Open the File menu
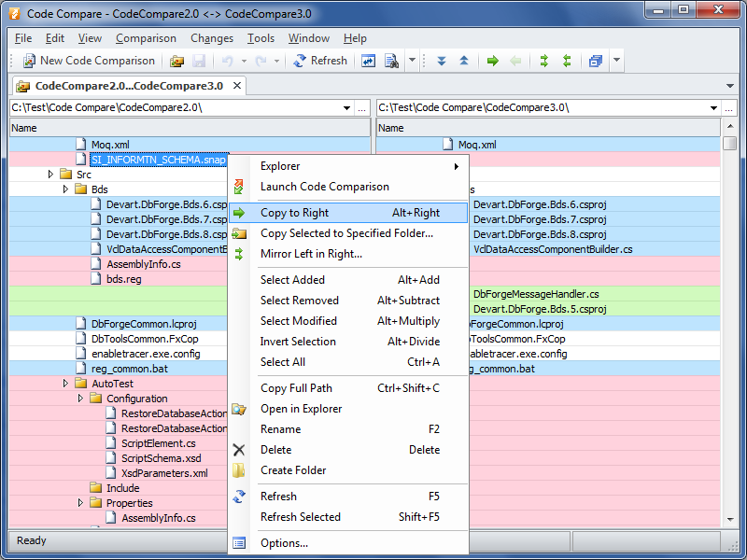Image resolution: width=747 pixels, height=560 pixels. tap(23, 38)
